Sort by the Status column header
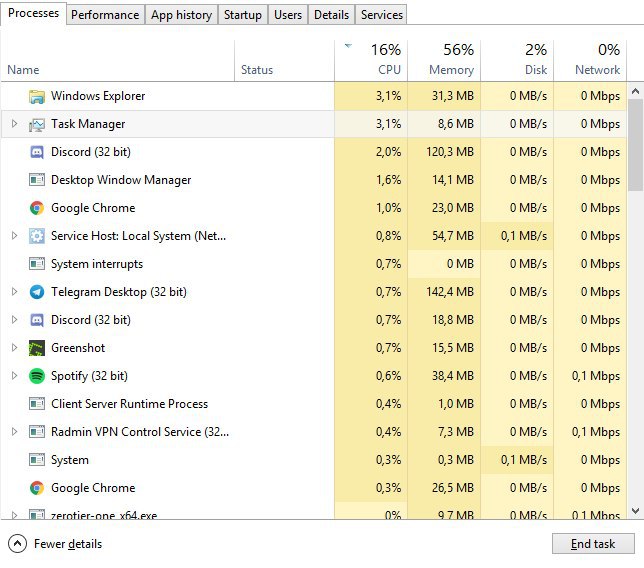 pos(285,60)
